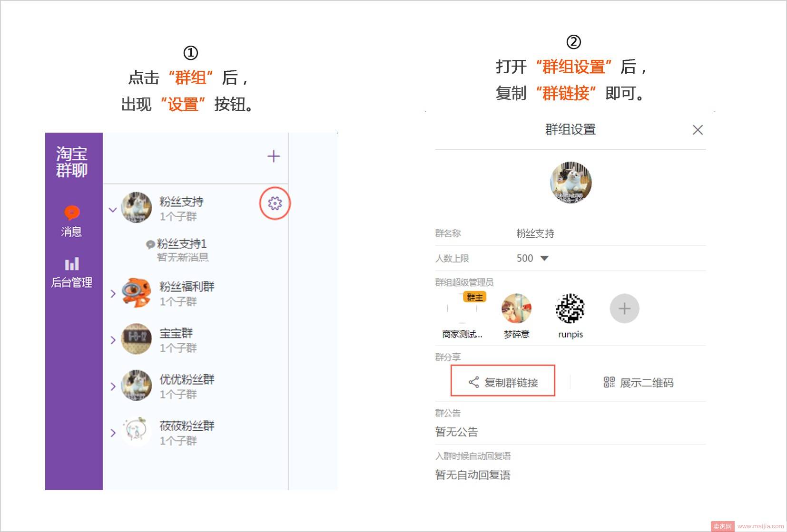Select admin 梦碎意 avatar
Viewport: 787px width, 532px height.
516,309
